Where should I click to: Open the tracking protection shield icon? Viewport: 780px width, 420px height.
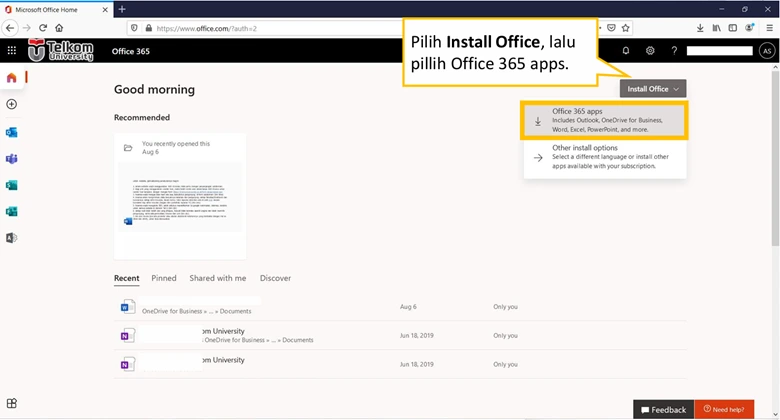(x=134, y=28)
